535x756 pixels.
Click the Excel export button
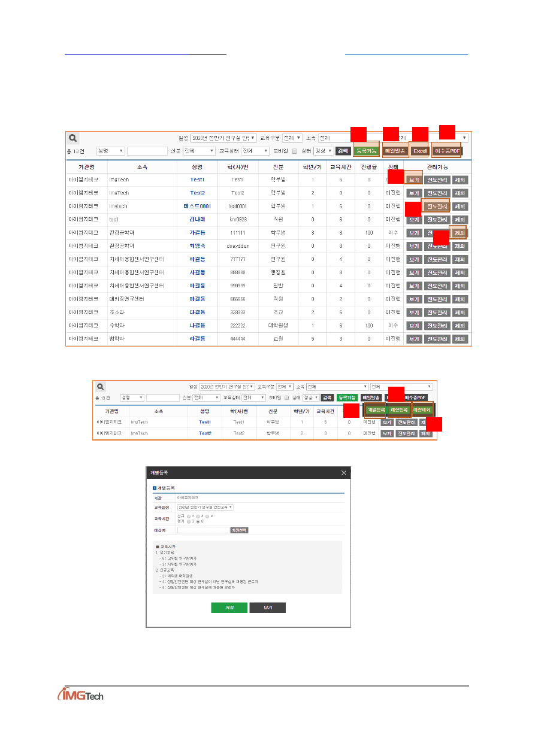419,151
